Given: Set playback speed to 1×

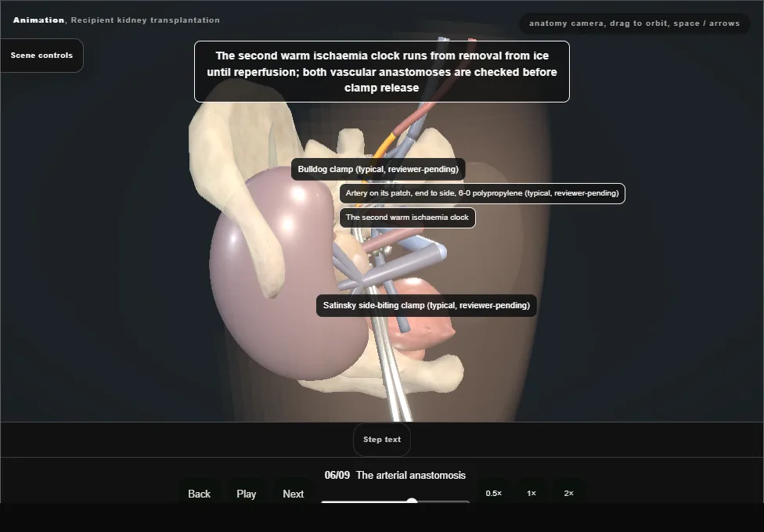Looking at the screenshot, I should pyautogui.click(x=532, y=493).
